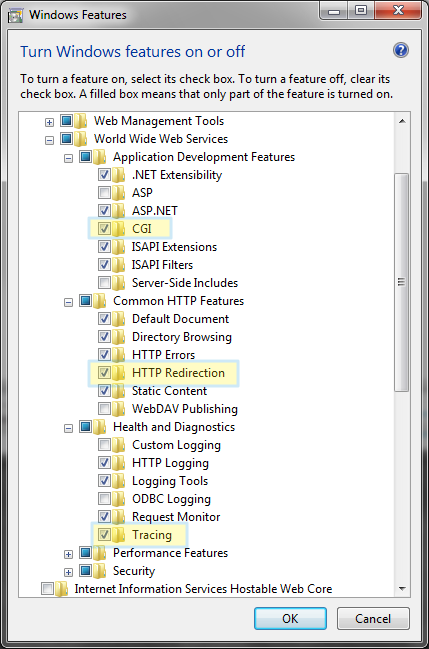Minimize the Windows Features dialog
Screen dimensions: 429x649
334,11
